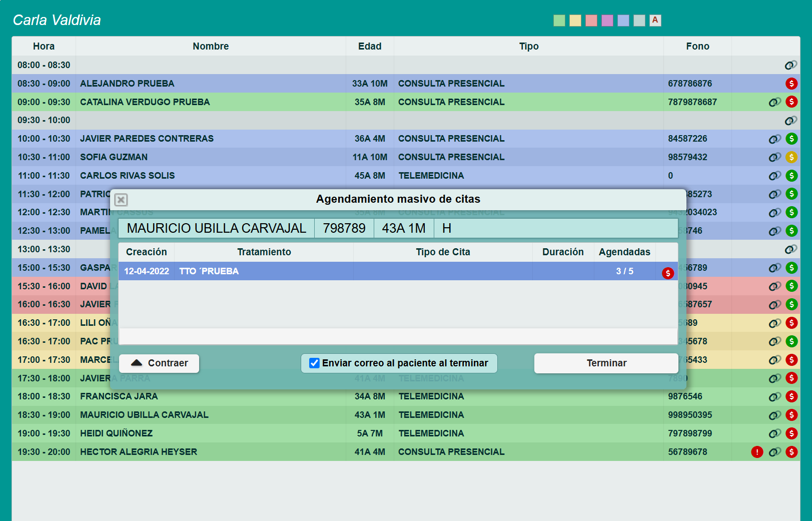Click yellow payment icon for SOFIA GUZMAN

point(791,157)
